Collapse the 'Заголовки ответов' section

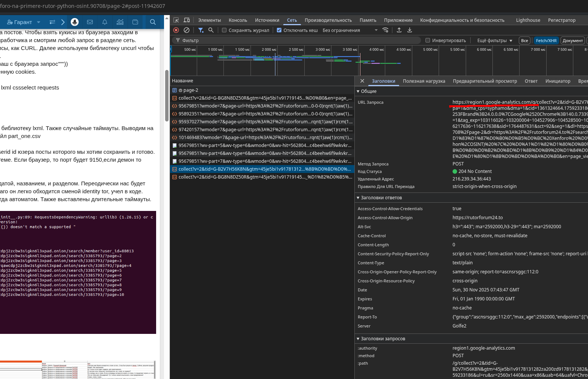click(379, 198)
